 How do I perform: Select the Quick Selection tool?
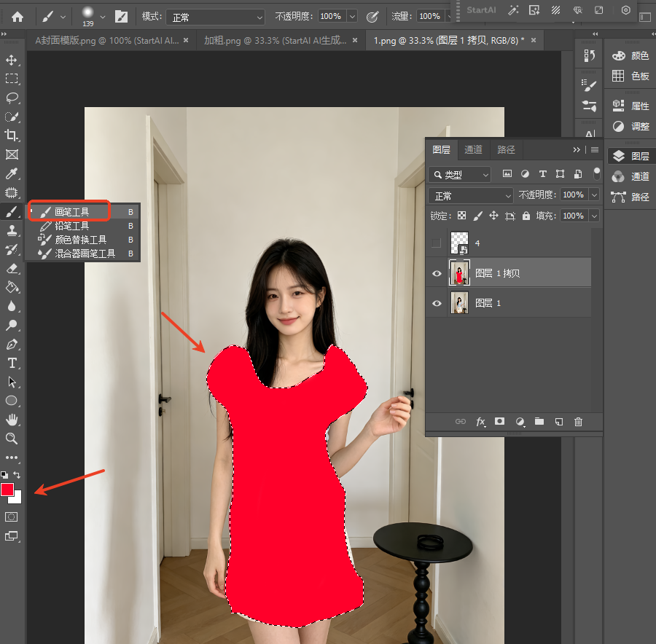coord(11,117)
